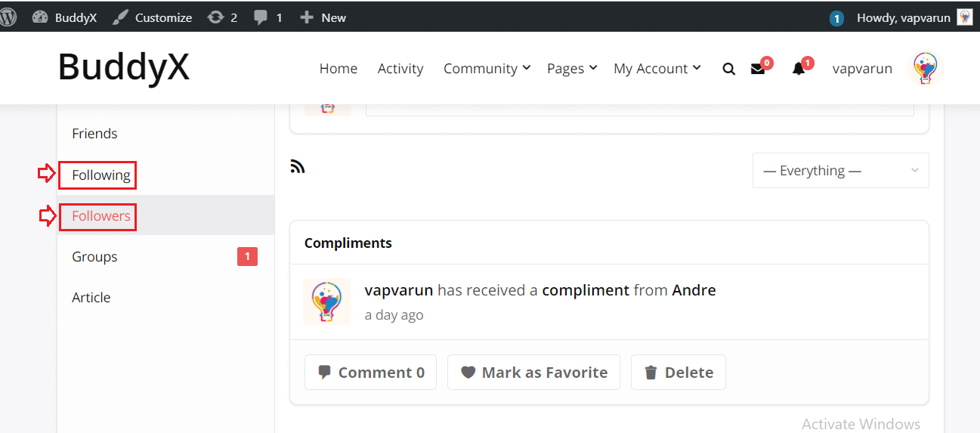The height and width of the screenshot is (433, 980).
Task: Expand the Pages menu
Action: tap(572, 68)
